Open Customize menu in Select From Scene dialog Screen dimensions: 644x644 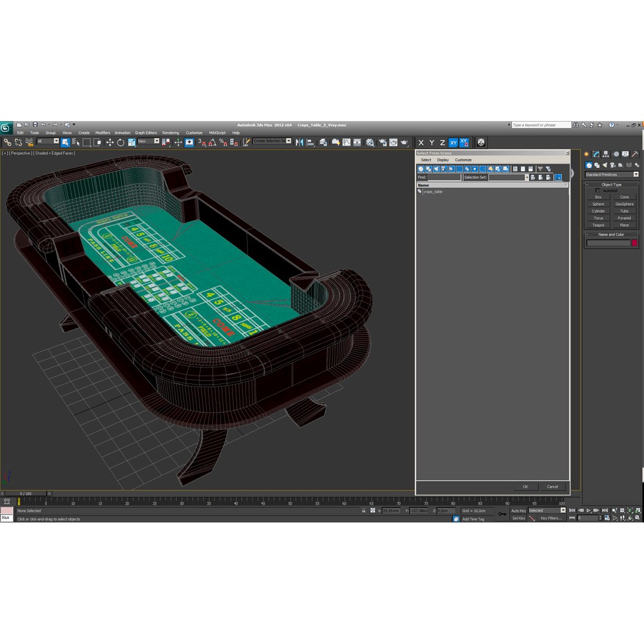tap(463, 160)
